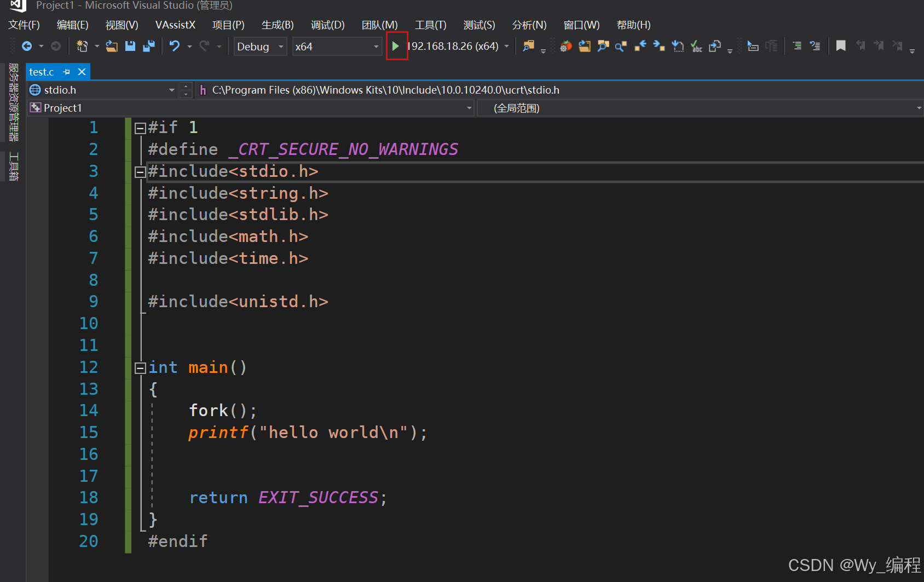
Task: Open the 视图(V) menu
Action: [122, 25]
